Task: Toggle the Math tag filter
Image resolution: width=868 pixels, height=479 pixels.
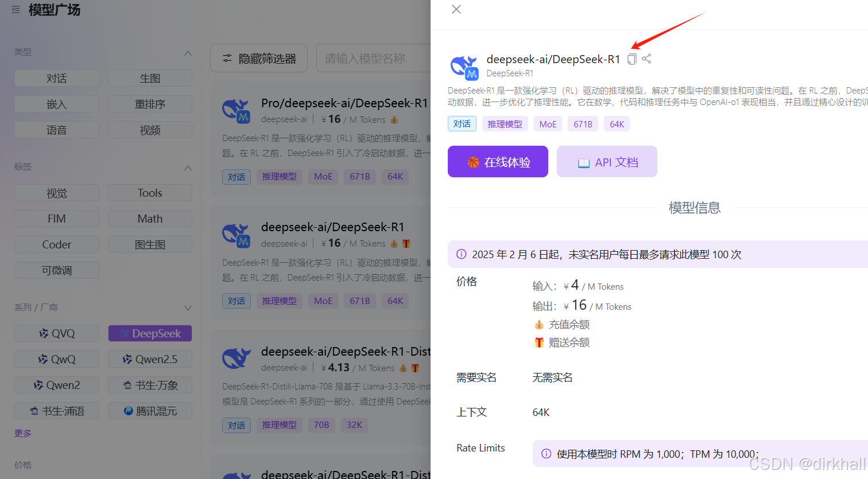Action: (x=150, y=219)
